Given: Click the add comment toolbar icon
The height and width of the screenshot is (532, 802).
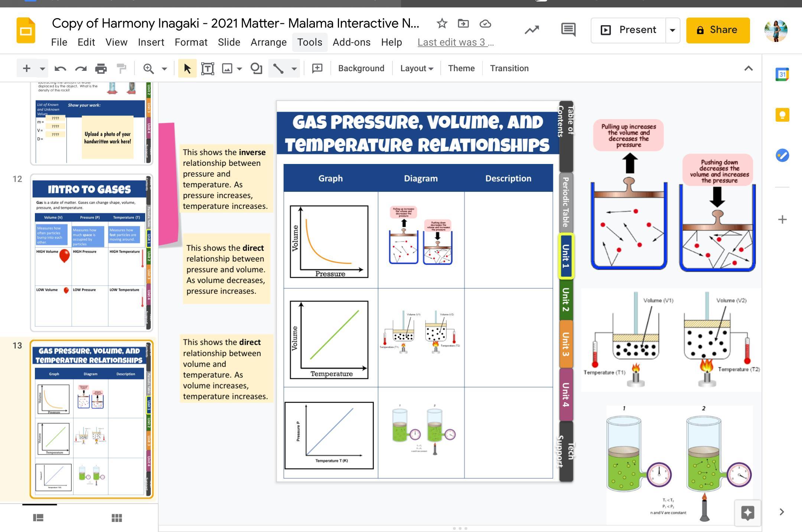Looking at the screenshot, I should tap(317, 68).
